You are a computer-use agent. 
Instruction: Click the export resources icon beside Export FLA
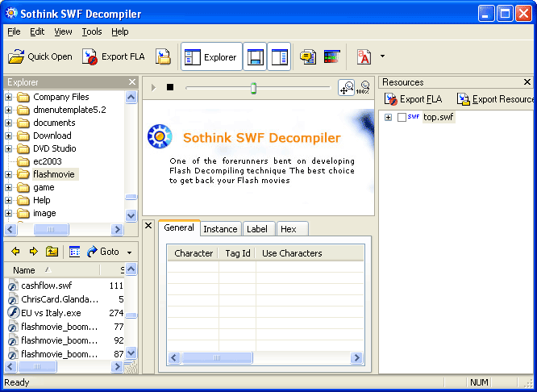click(163, 56)
